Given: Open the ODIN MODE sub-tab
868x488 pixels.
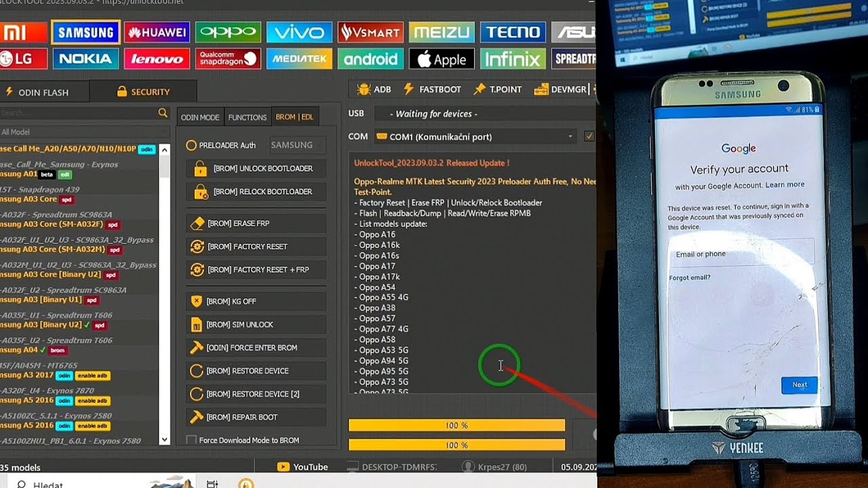Looking at the screenshot, I should pyautogui.click(x=200, y=117).
